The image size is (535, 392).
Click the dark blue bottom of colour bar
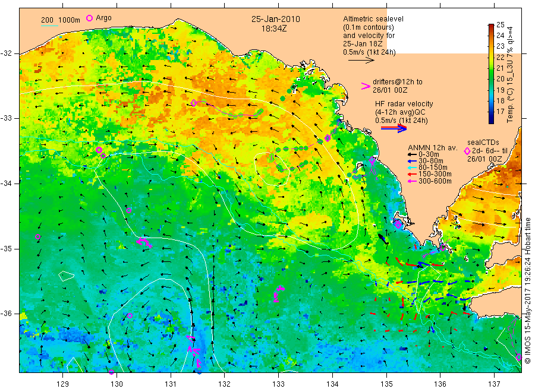491,120
